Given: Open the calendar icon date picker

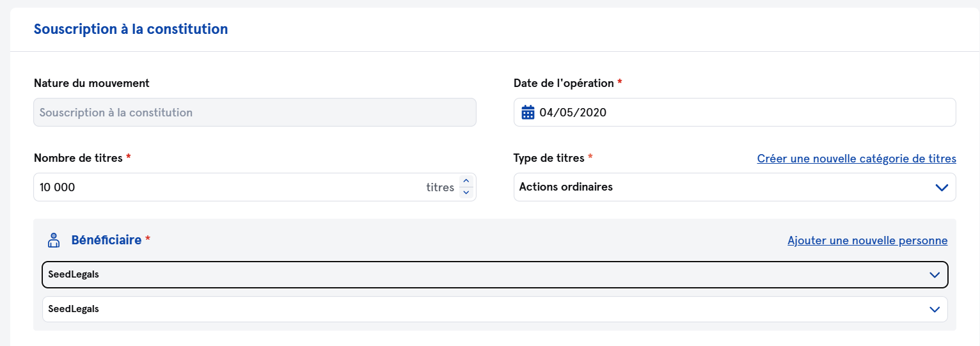Looking at the screenshot, I should tap(528, 113).
